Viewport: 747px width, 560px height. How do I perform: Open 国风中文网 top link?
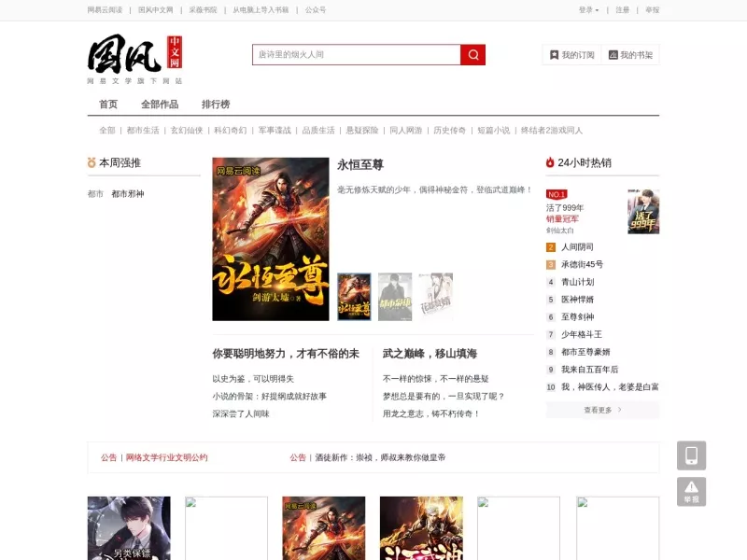click(156, 10)
